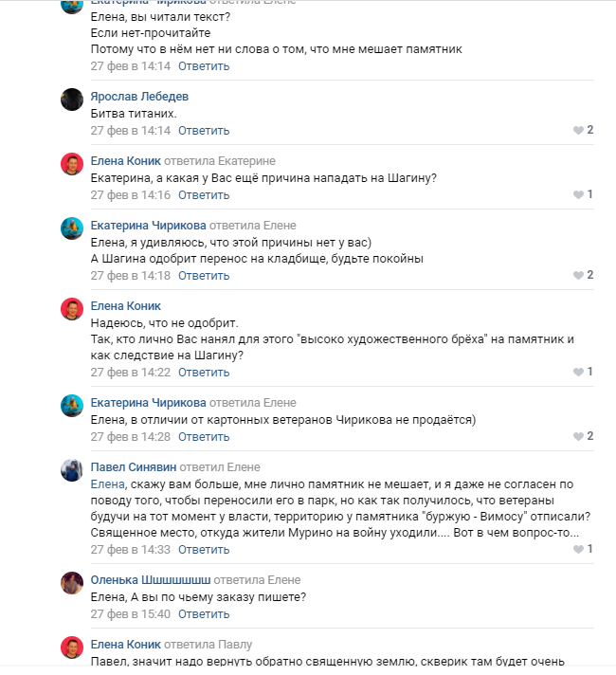Open Ярослав Лебедев's avatar
Image resolution: width=616 pixels, height=675 pixels.
pyautogui.click(x=73, y=99)
